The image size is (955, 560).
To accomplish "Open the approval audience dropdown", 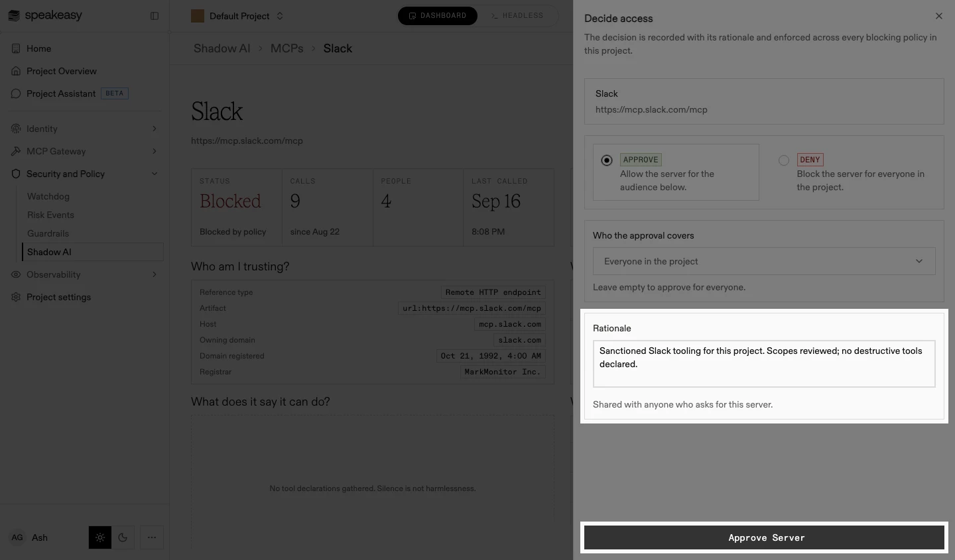I will pos(764,261).
